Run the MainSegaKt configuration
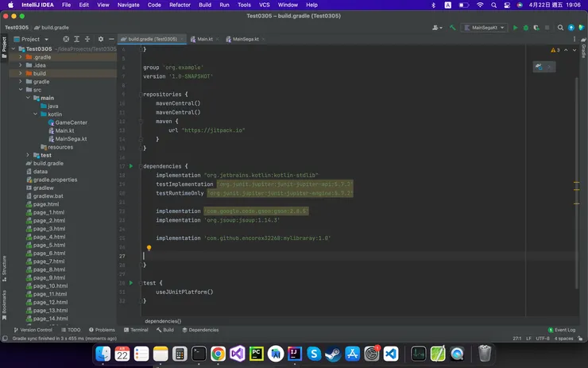 pos(515,28)
